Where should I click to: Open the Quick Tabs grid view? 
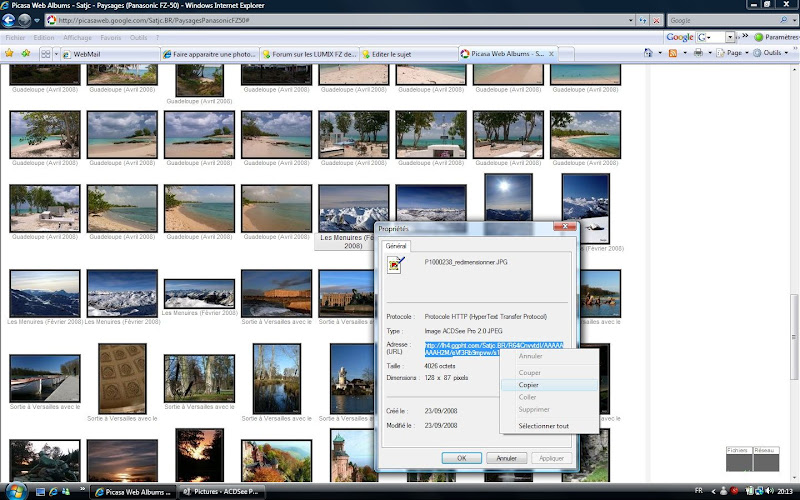pyautogui.click(x=45, y=54)
